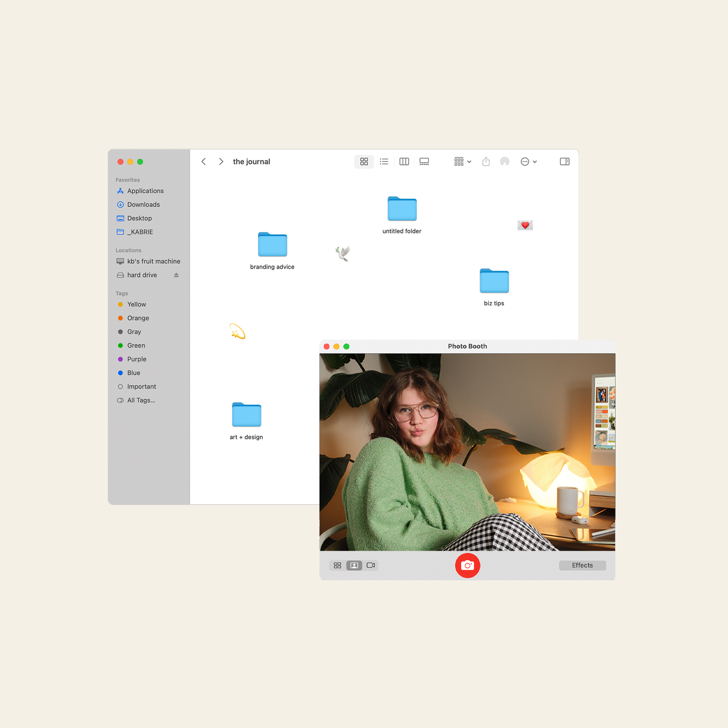This screenshot has width=728, height=728.
Task: Switch Finder to column view
Action: (x=404, y=162)
